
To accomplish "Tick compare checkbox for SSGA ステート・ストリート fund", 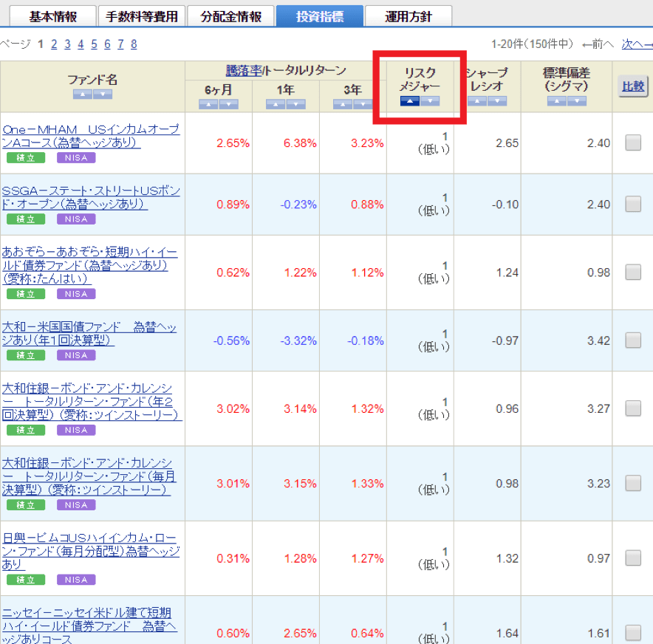I will coord(633,205).
